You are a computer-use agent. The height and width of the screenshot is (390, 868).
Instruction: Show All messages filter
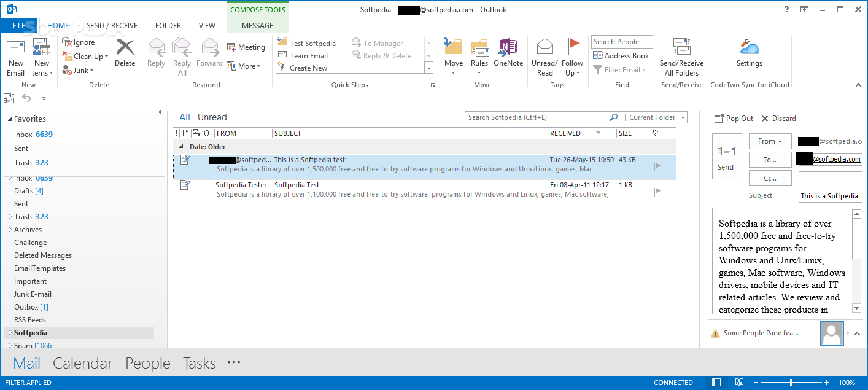[185, 117]
